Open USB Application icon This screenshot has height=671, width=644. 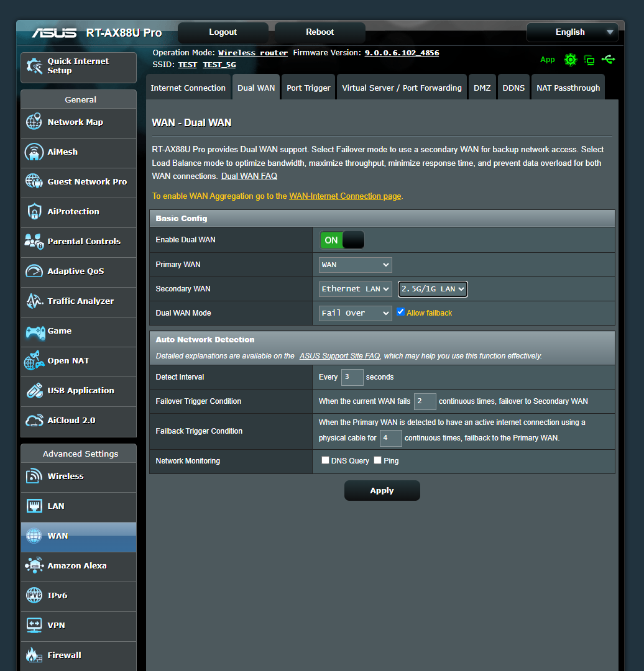pyautogui.click(x=34, y=391)
